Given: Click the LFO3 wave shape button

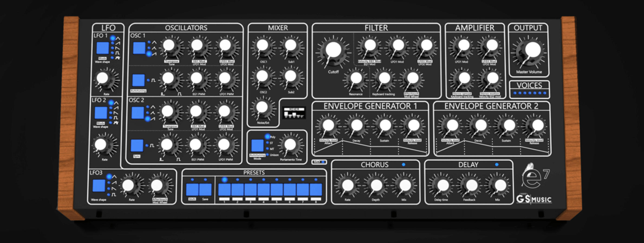Looking at the screenshot, I should 99,186.
